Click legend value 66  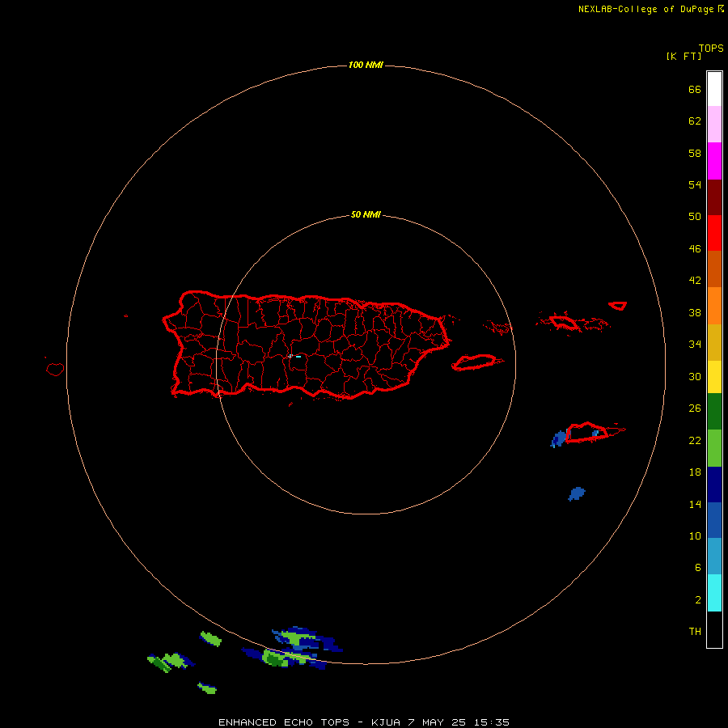click(695, 90)
